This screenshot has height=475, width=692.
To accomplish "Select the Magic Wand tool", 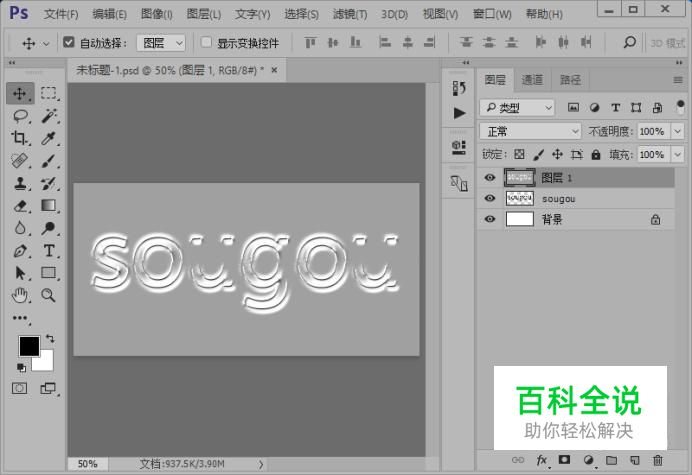I will [49, 116].
